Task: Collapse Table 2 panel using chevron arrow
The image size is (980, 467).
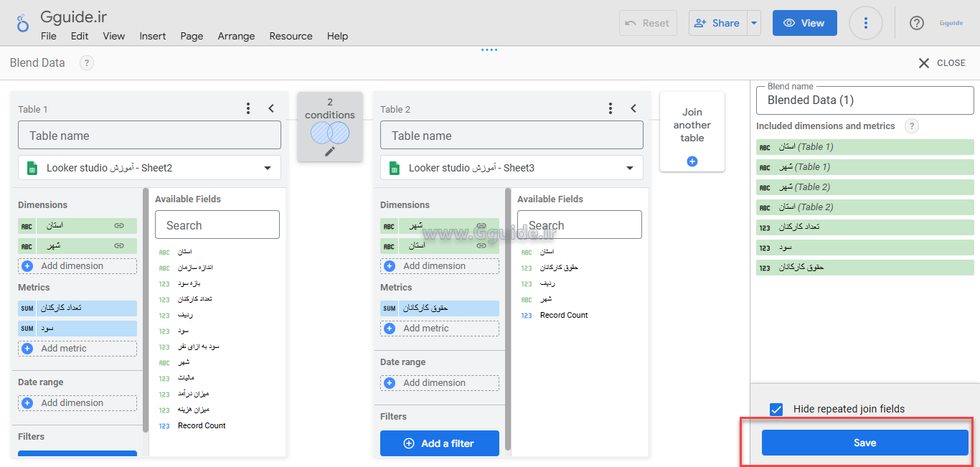Action: 633,108
